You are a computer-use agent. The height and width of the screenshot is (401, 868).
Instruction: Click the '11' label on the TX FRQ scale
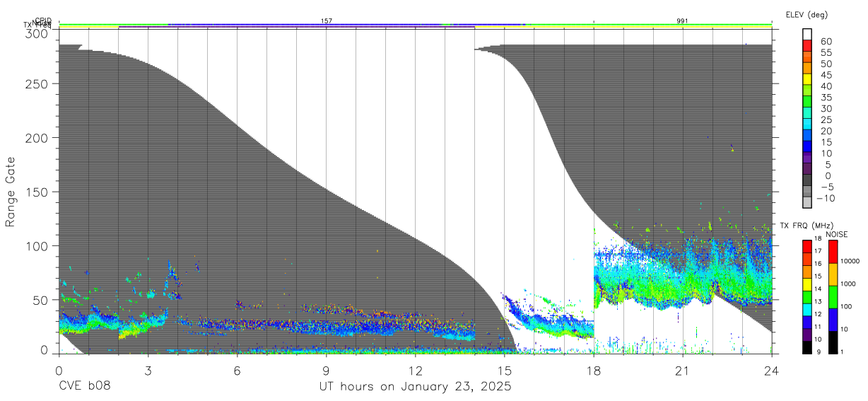819,327
